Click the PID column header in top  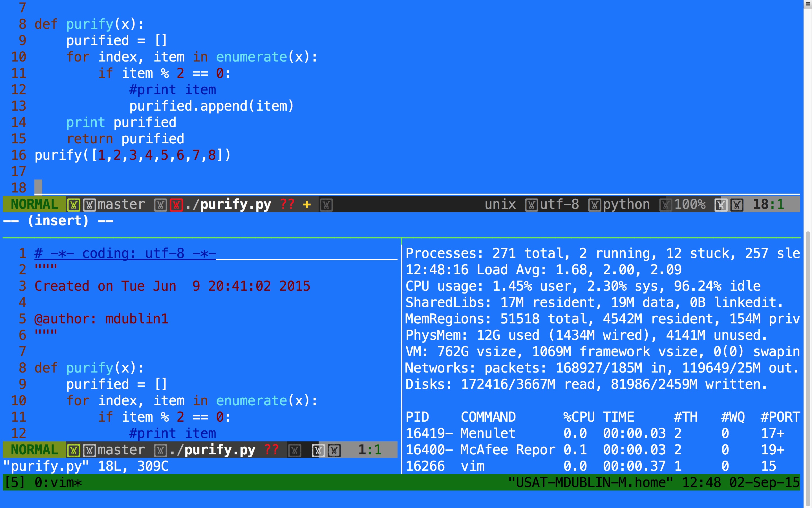(x=417, y=417)
